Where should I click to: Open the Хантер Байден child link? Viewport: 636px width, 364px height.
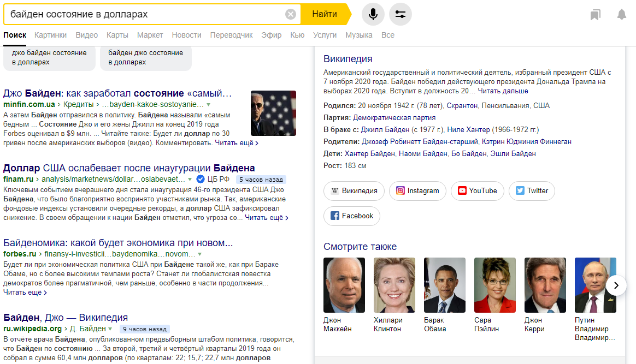pyautogui.click(x=369, y=154)
